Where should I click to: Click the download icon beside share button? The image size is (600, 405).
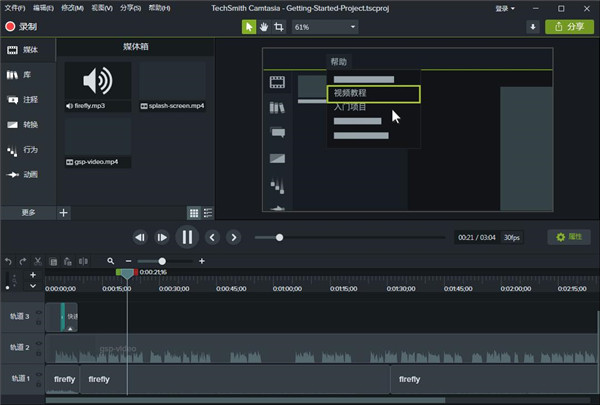(x=533, y=27)
